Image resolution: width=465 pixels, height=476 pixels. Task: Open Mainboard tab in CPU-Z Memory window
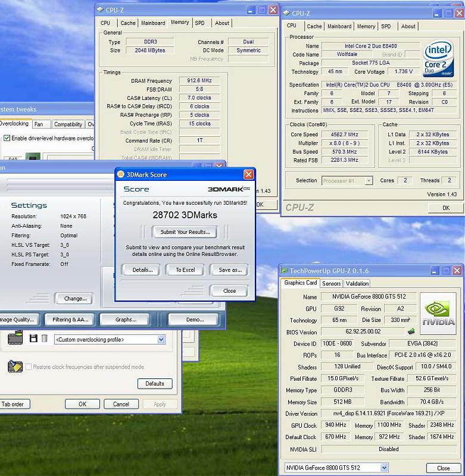coord(153,23)
